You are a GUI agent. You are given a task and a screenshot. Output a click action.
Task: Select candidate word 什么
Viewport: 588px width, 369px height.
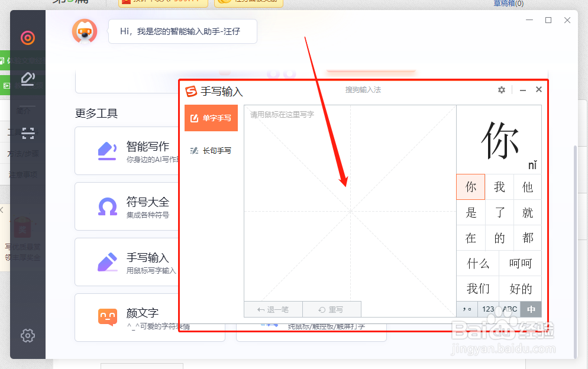point(478,263)
